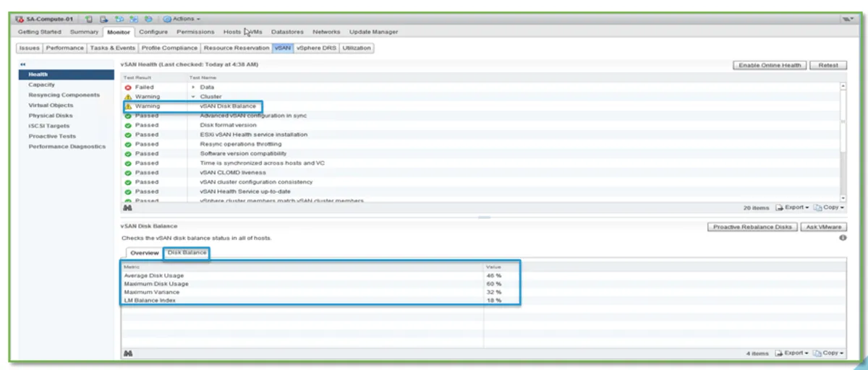Select the Software version compatibility row
This screenshot has width=868, height=370.
pyautogui.click(x=480, y=153)
